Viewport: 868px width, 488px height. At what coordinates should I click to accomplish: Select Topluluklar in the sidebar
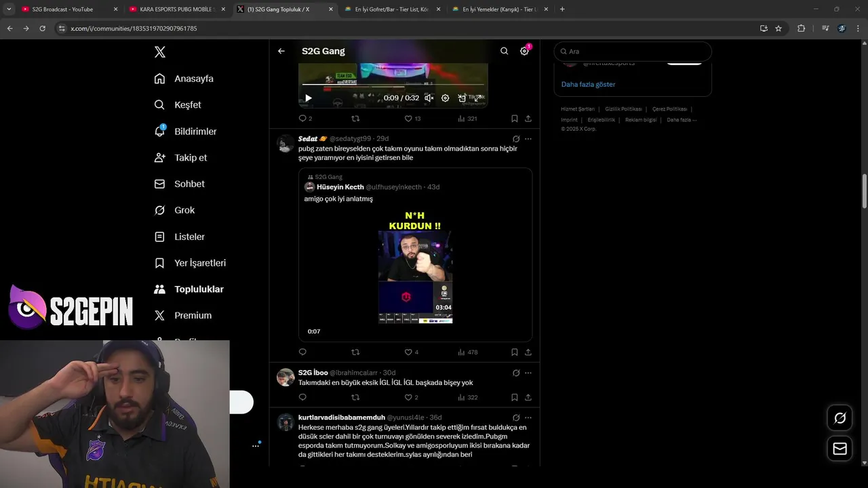189,289
